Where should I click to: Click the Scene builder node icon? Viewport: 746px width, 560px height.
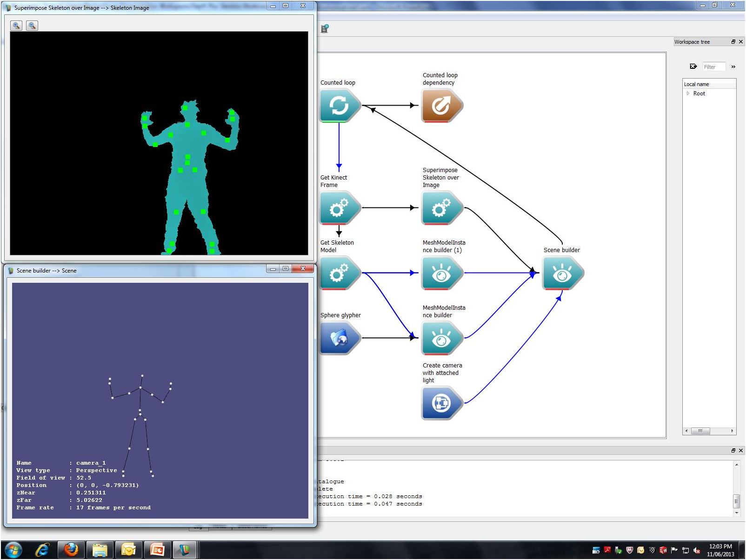pyautogui.click(x=562, y=273)
